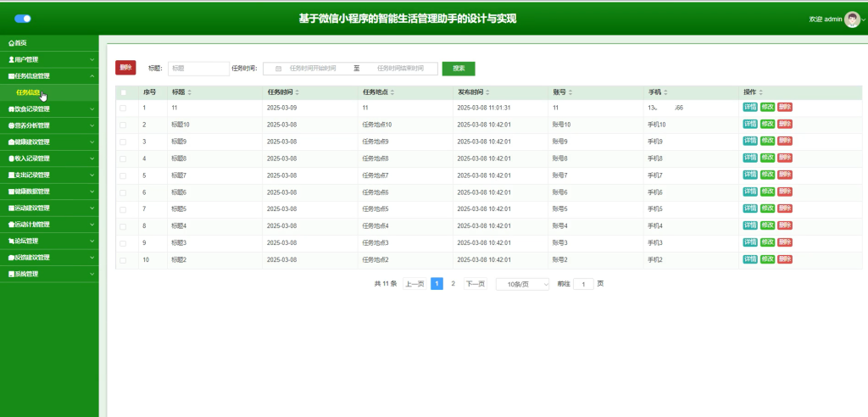
Task: Sort by 任务时间 column sort arrows
Action: [x=298, y=92]
